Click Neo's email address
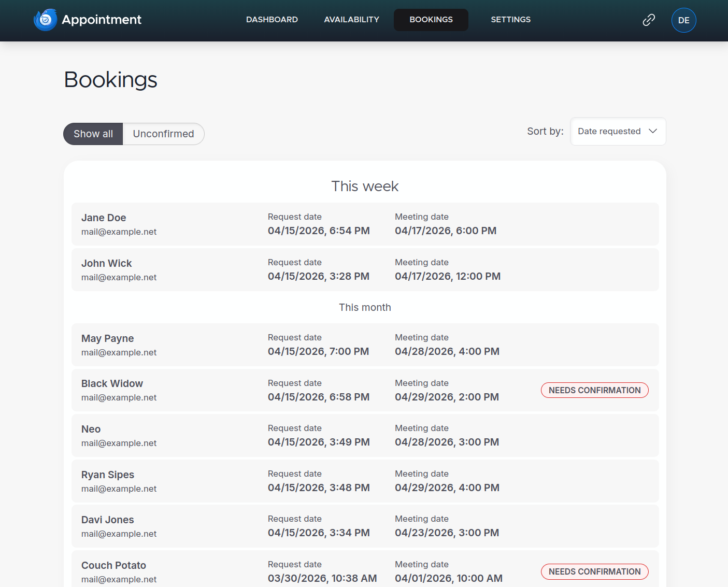This screenshot has height=587, width=728. (x=119, y=443)
